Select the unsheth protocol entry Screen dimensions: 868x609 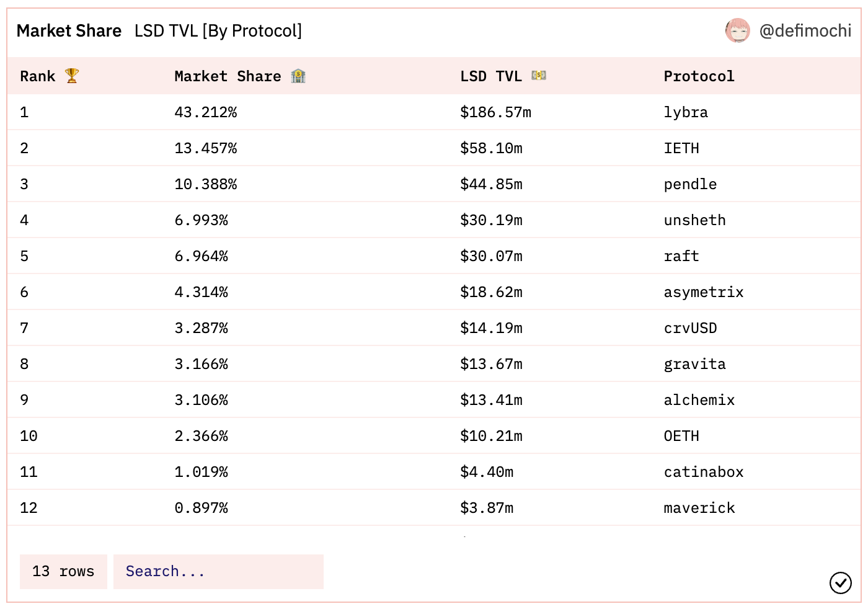click(694, 220)
